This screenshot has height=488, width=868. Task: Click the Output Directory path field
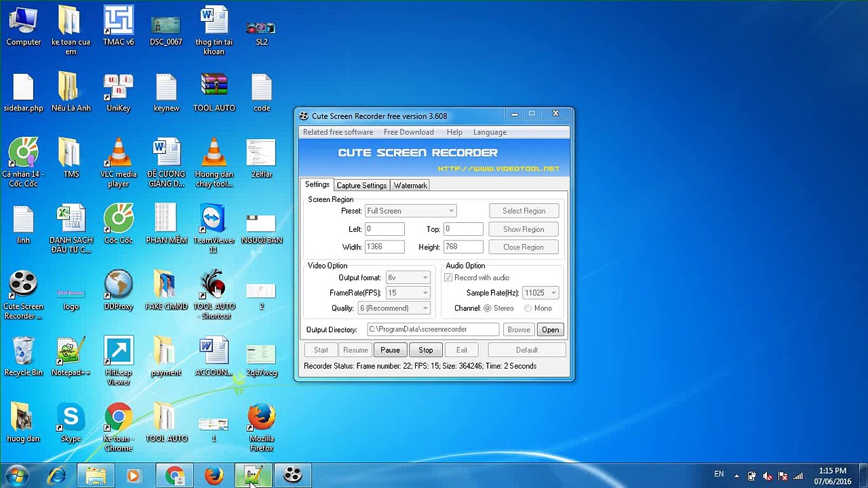tap(433, 329)
